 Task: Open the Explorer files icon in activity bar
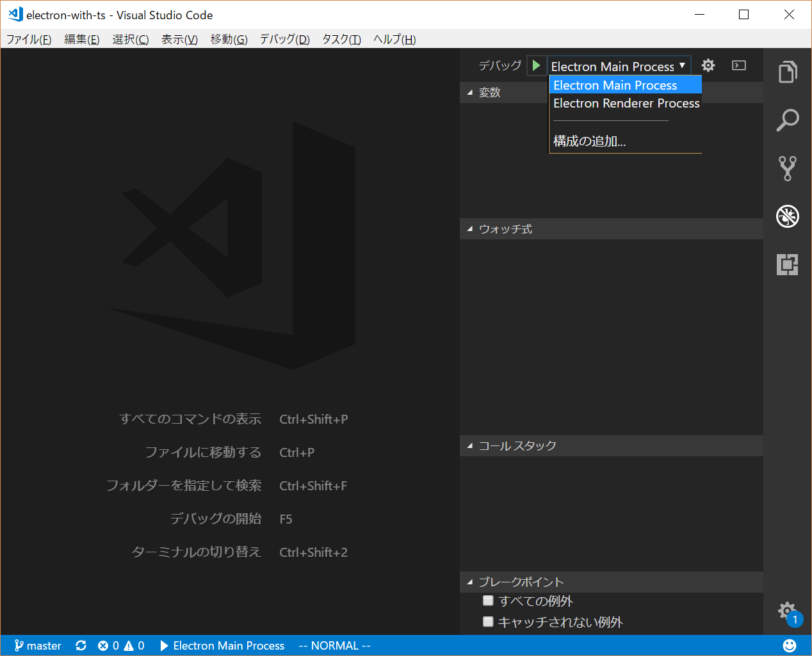[x=788, y=72]
